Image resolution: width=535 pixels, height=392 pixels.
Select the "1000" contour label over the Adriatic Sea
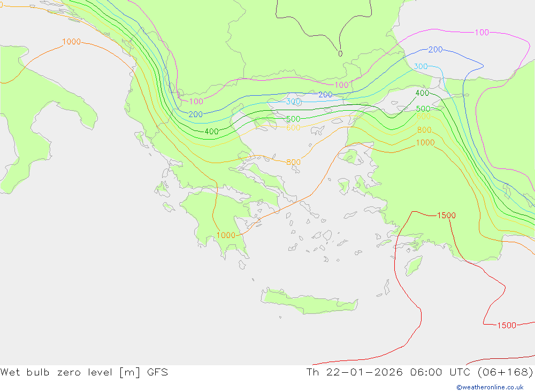[71, 42]
